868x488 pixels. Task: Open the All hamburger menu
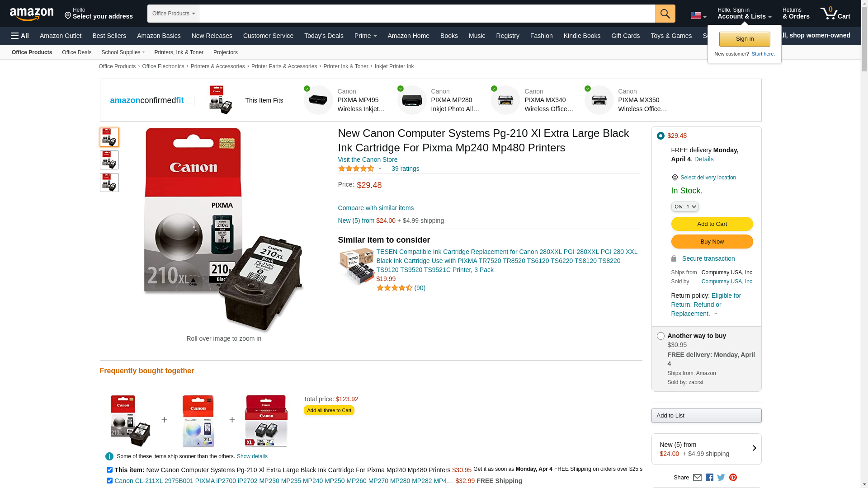tap(20, 36)
